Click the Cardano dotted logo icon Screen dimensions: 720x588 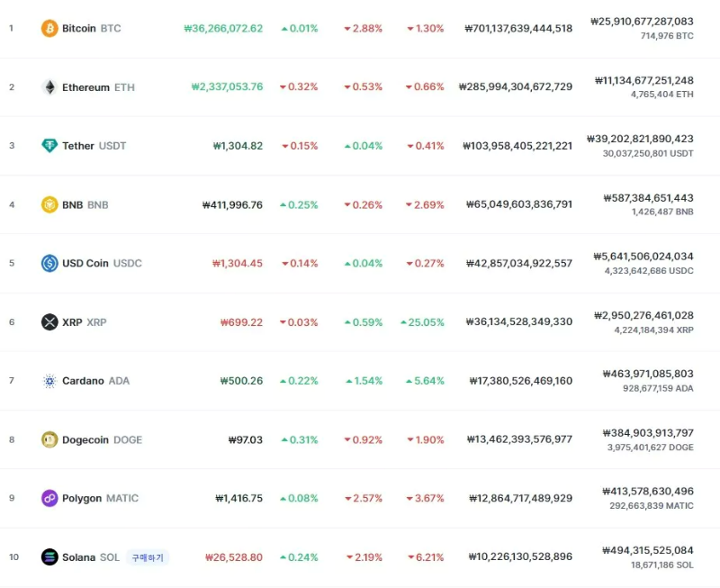click(x=49, y=381)
